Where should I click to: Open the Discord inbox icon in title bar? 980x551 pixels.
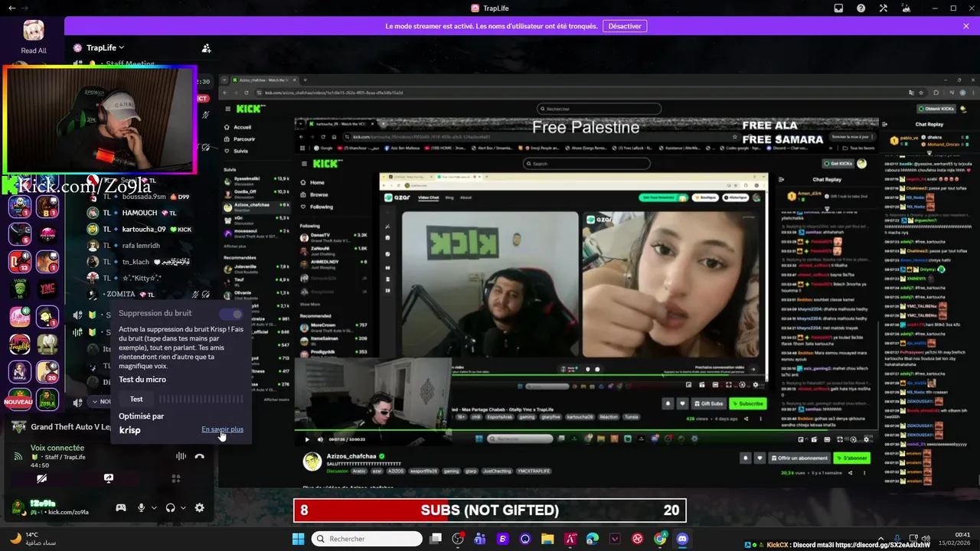tap(838, 8)
